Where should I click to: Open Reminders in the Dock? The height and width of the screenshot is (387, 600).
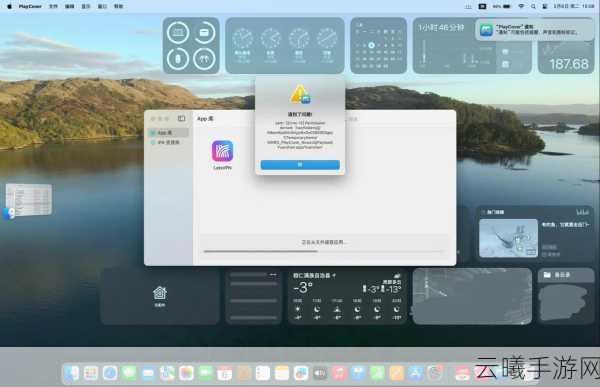click(x=263, y=373)
